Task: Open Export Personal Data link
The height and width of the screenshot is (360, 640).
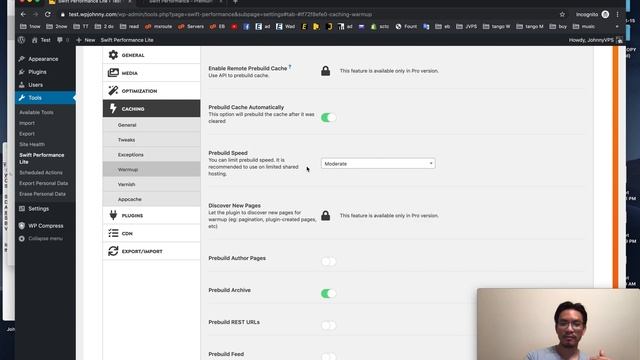Action: tap(44, 183)
